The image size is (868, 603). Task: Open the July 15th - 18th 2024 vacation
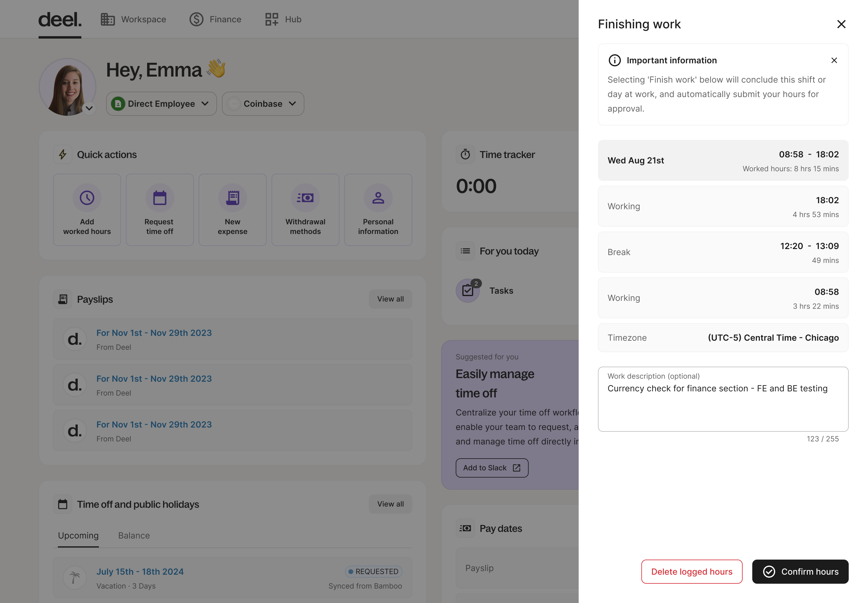232,578
